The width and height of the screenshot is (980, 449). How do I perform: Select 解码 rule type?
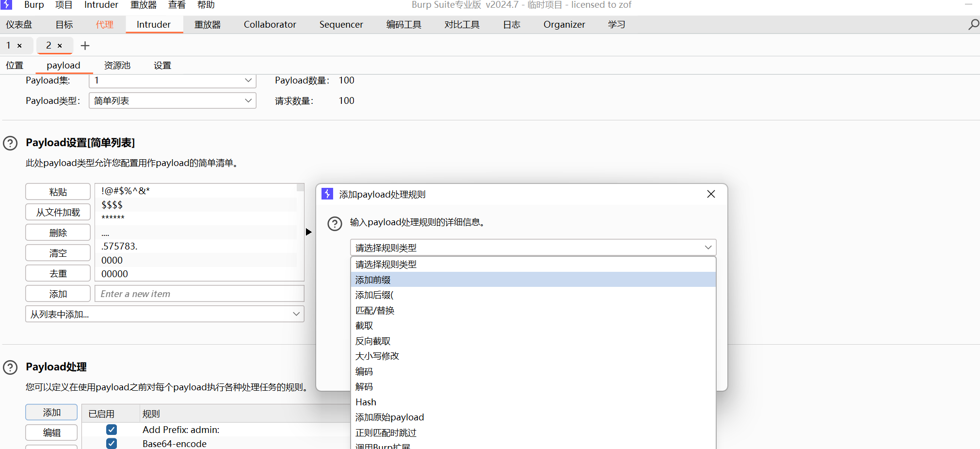coord(533,386)
